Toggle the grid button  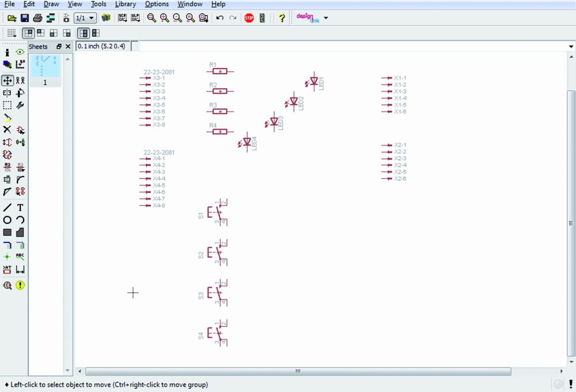click(x=12, y=33)
